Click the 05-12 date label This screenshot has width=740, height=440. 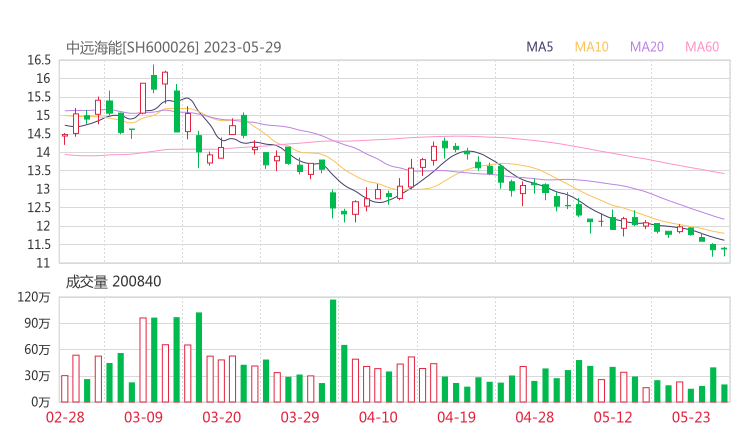coord(613,417)
